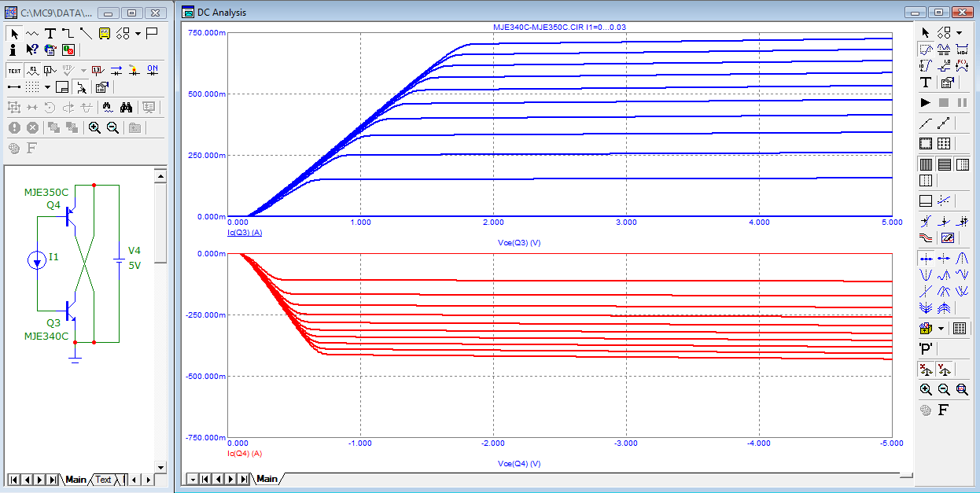Screen dimensions: 980x493
Task: Toggle data points display icon
Action: (944, 122)
